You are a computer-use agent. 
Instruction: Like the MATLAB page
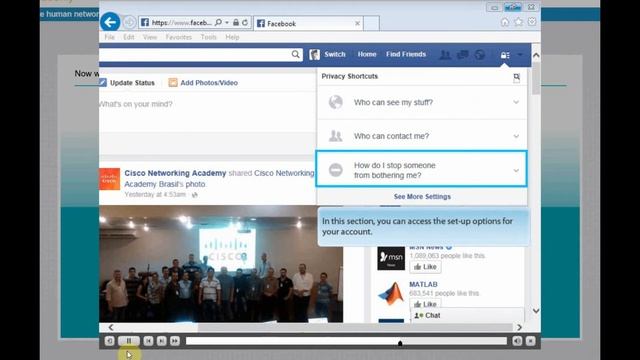425,304
